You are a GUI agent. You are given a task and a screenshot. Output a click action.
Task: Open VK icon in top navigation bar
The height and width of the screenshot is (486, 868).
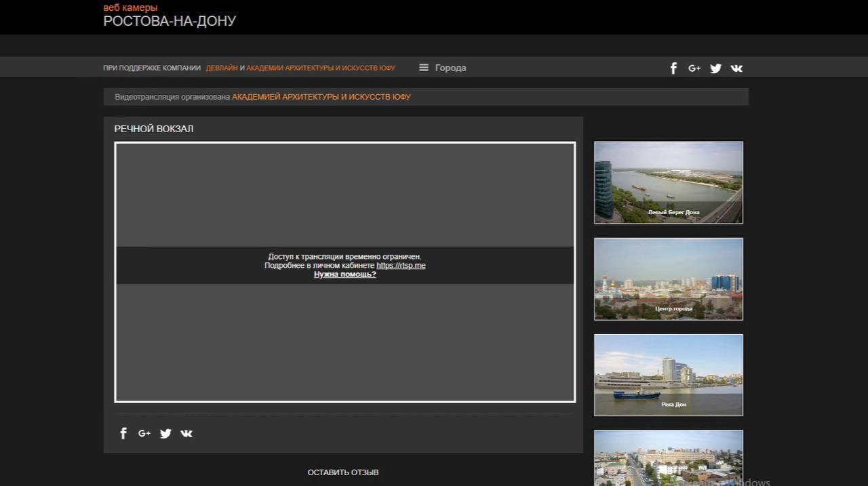[x=736, y=68]
